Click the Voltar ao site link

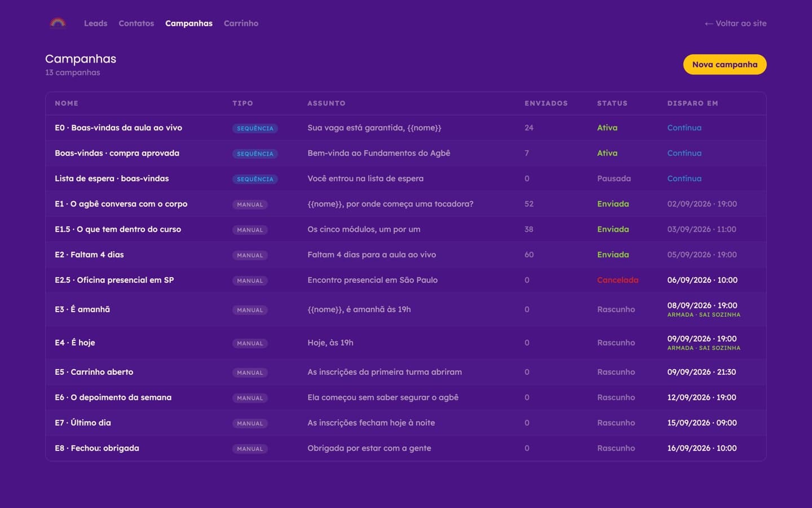[735, 23]
